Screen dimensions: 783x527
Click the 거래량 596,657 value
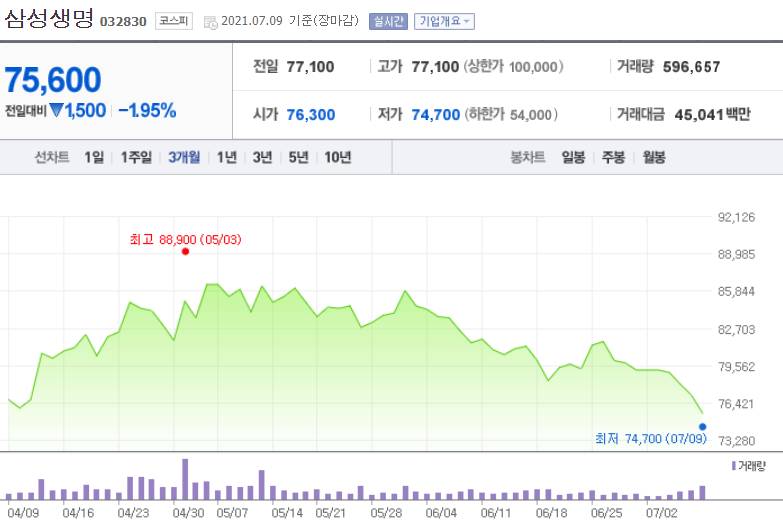692,66
